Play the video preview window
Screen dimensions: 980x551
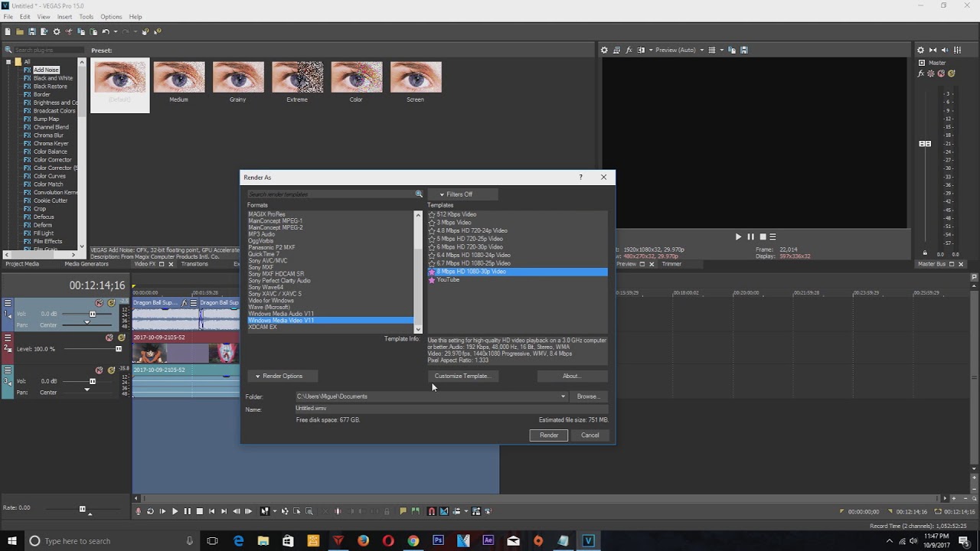[x=738, y=236]
